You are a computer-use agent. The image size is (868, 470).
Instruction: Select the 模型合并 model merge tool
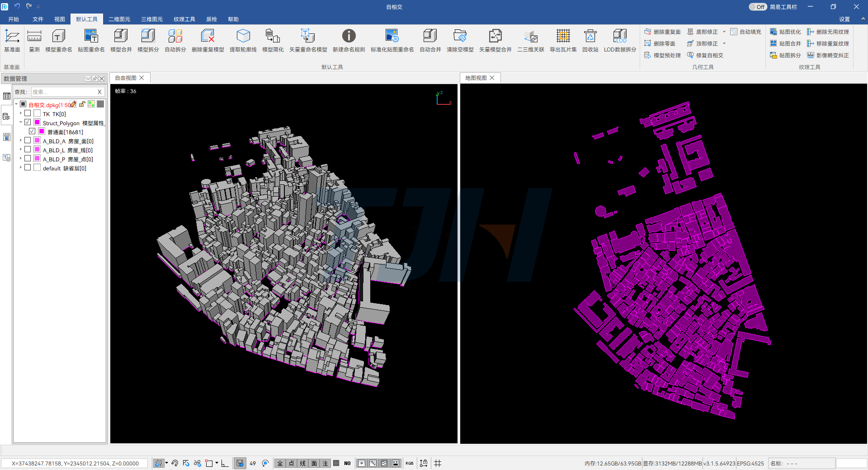tap(121, 36)
